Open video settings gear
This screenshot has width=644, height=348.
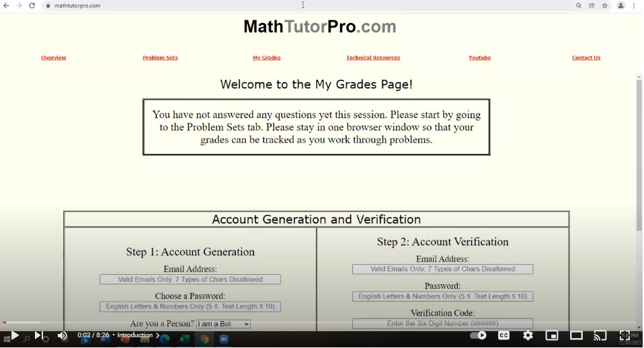tap(528, 336)
